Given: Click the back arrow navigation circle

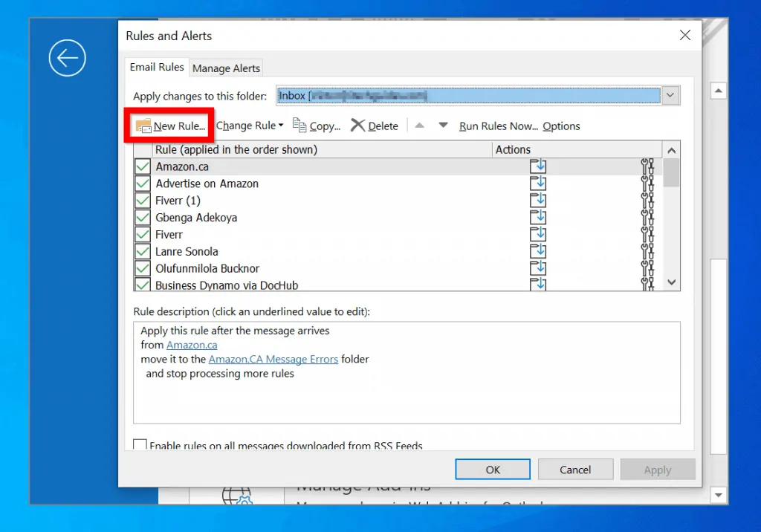Looking at the screenshot, I should pos(67,58).
